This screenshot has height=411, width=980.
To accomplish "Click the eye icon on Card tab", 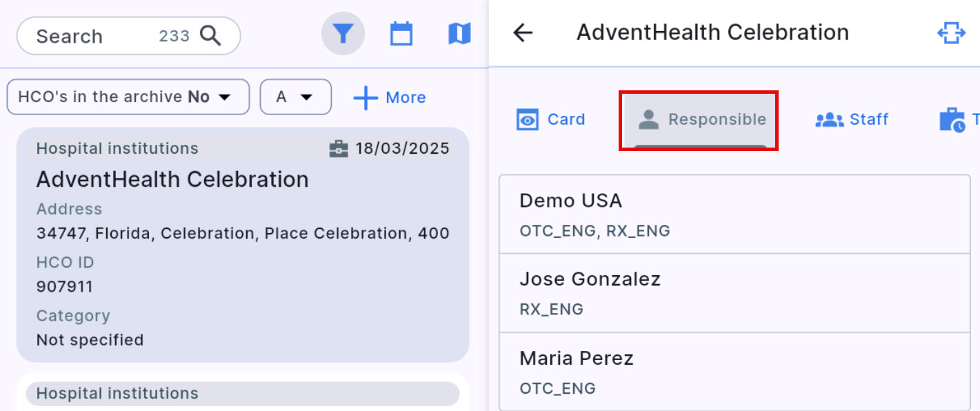I will click(528, 119).
